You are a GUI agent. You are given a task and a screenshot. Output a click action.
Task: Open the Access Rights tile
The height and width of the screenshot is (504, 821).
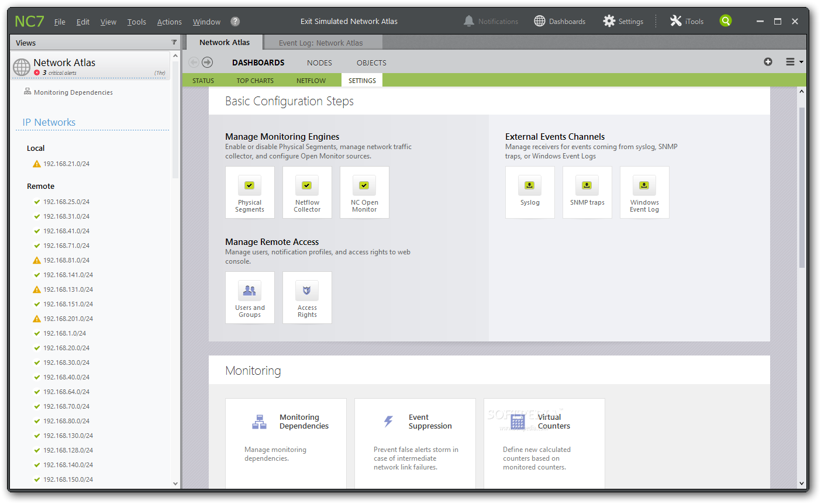point(307,298)
